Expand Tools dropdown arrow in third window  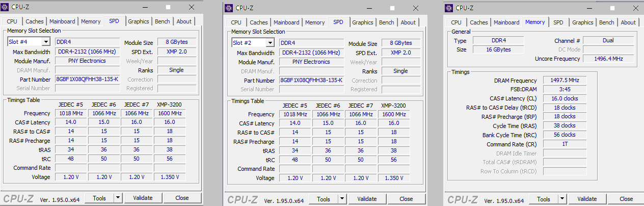(562, 199)
